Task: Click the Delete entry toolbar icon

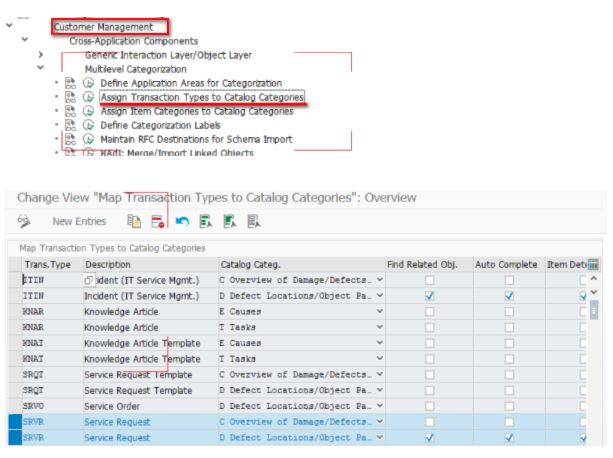Action: [158, 222]
